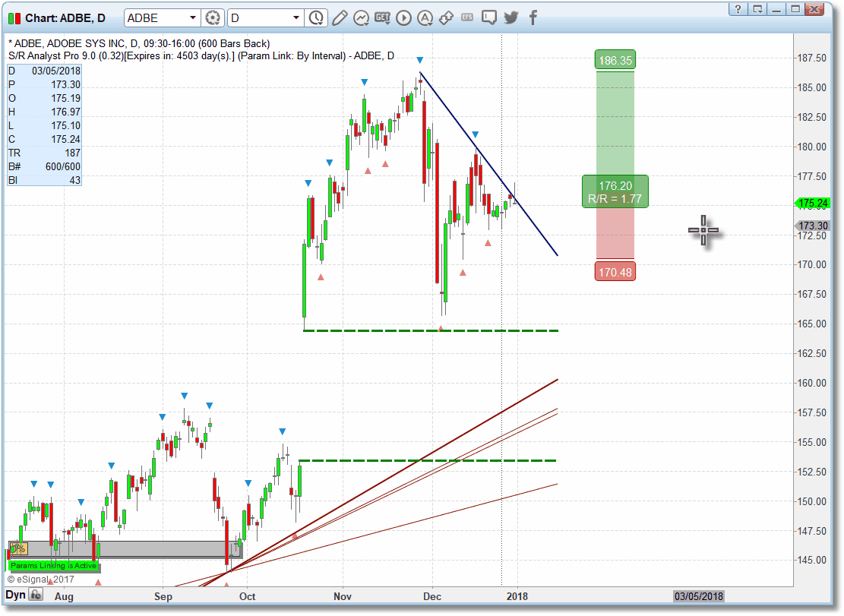Screen dimensions: 844x616
Task: Click the green profit zone rectangle
Action: tap(615, 124)
